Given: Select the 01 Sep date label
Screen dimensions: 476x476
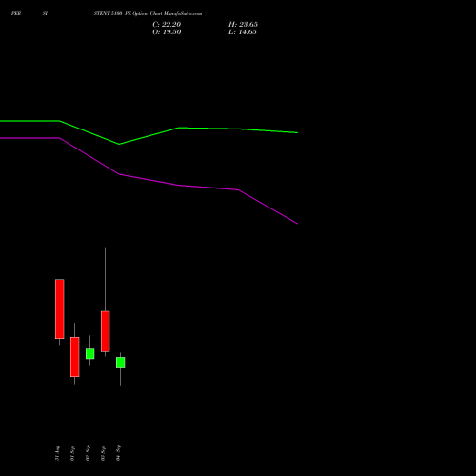Looking at the screenshot, I should click(72, 453).
